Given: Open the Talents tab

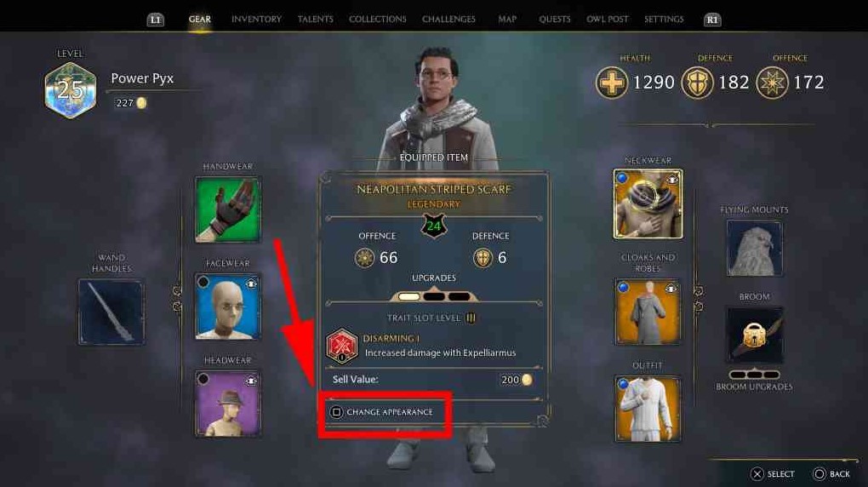Looking at the screenshot, I should [315, 19].
